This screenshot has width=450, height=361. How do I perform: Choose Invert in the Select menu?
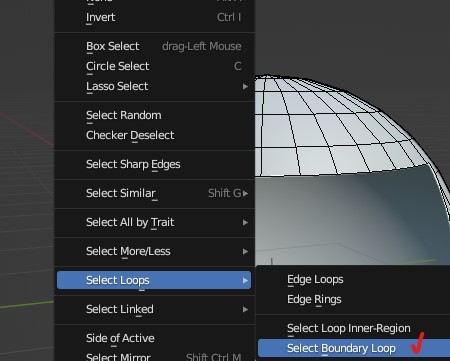pos(154,17)
